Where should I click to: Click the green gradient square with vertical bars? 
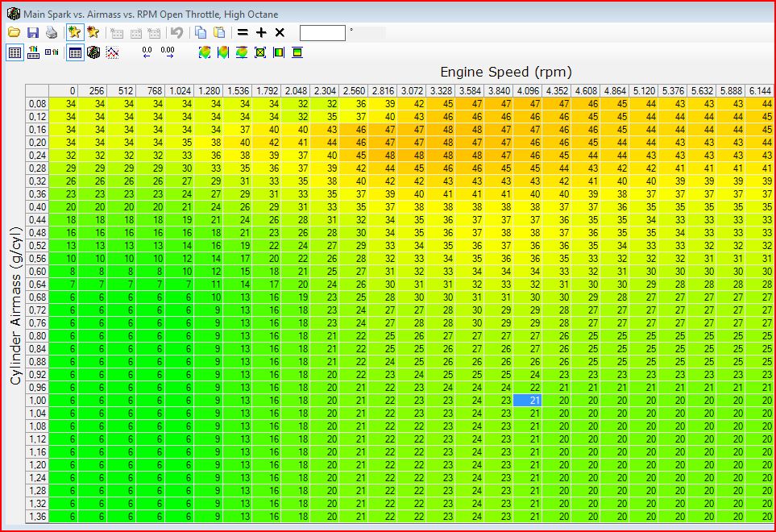pos(279,52)
